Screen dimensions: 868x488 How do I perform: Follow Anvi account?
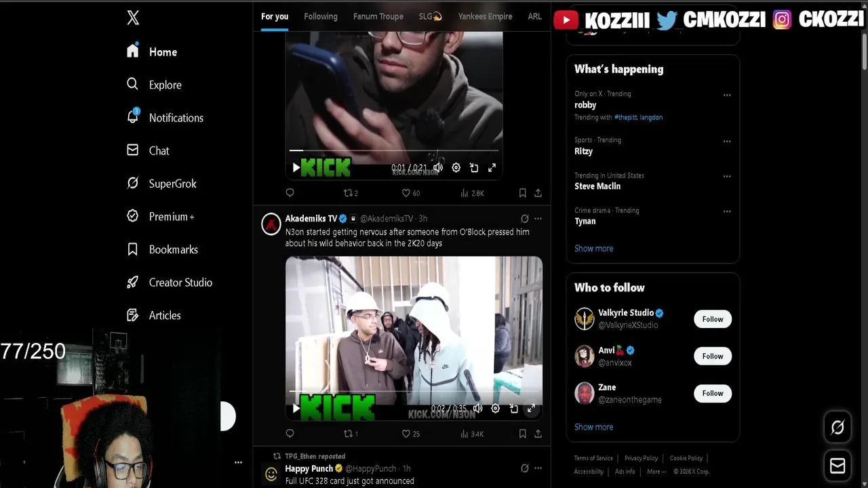coord(713,357)
